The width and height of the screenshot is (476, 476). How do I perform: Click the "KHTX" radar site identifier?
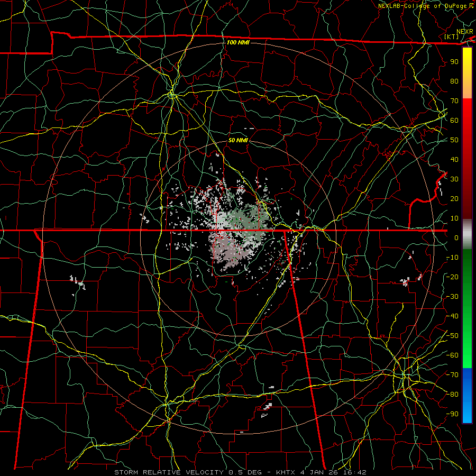[x=287, y=472]
